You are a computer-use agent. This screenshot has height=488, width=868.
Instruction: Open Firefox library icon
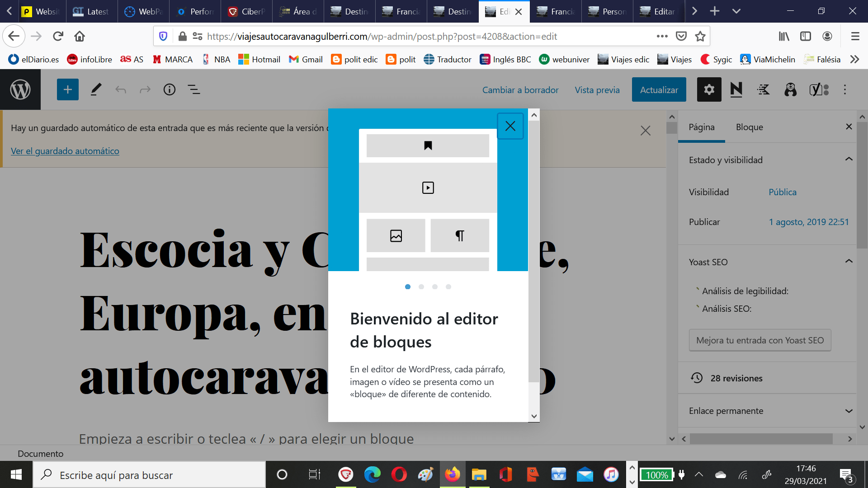(784, 36)
